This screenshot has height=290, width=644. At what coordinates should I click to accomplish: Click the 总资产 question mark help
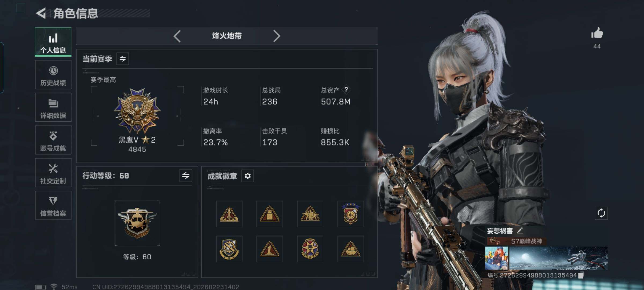346,90
